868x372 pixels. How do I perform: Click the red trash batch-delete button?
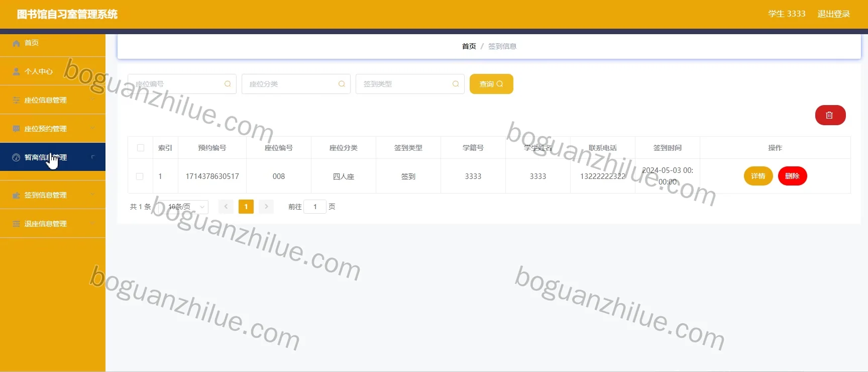[830, 115]
